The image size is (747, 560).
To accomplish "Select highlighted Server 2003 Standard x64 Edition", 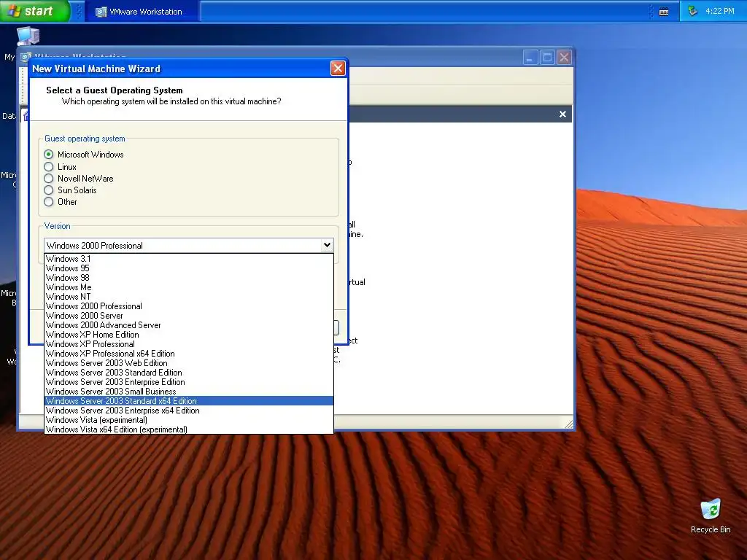I will tap(189, 401).
